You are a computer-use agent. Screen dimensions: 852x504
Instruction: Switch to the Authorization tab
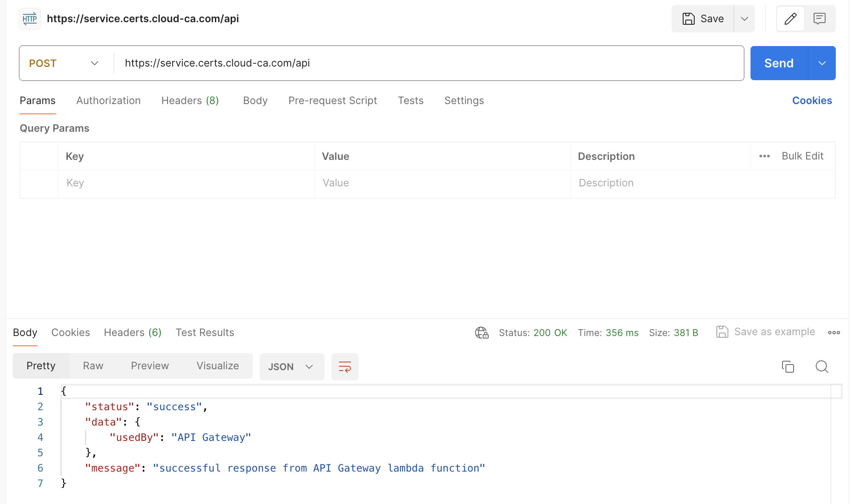click(108, 100)
